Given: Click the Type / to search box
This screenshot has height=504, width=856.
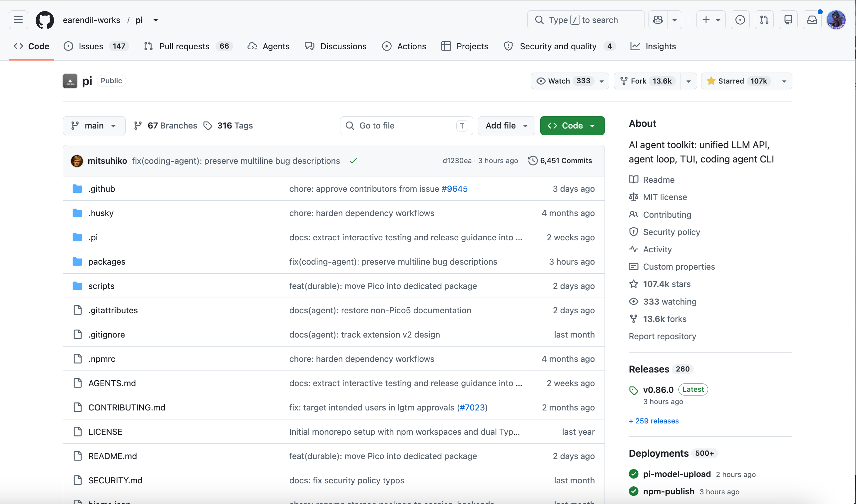Looking at the screenshot, I should 586,20.
